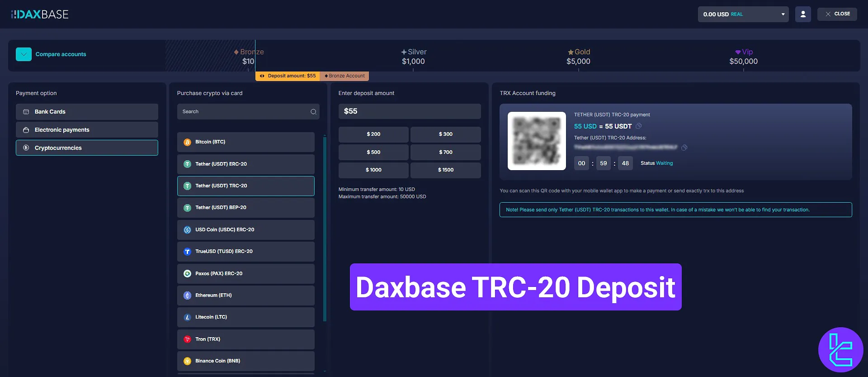Select USD Coin (USDC) ERC-20

(x=245, y=230)
